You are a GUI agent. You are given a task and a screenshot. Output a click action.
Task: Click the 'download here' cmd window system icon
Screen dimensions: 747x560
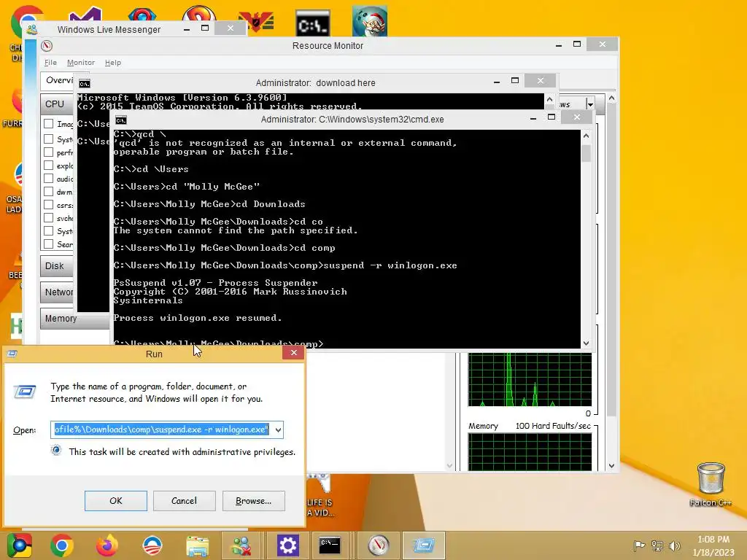coord(85,84)
